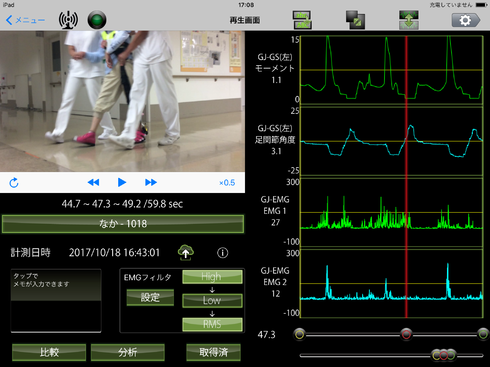This screenshot has width=490, height=367.
Task: Click the red current-time slider handle
Action: tap(406, 334)
